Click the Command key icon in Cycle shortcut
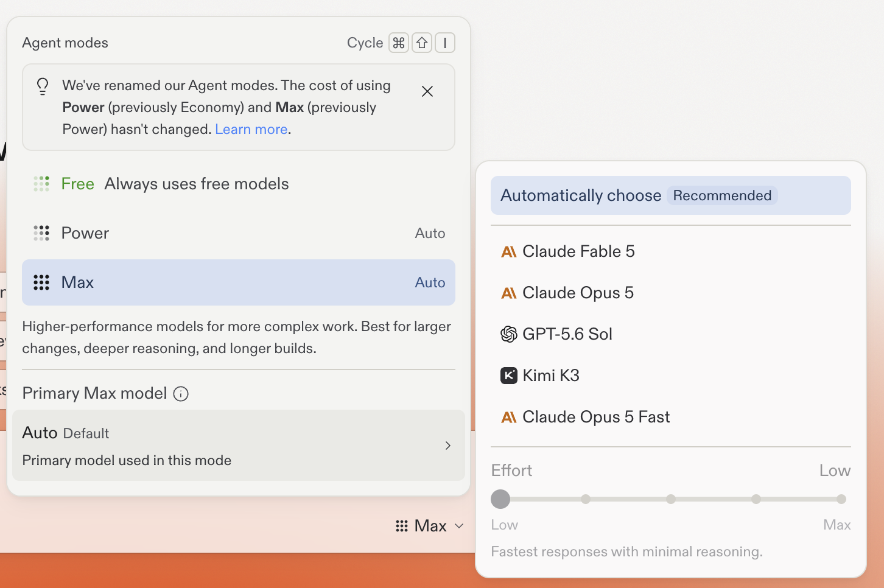Image resolution: width=884 pixels, height=588 pixels. 399,43
